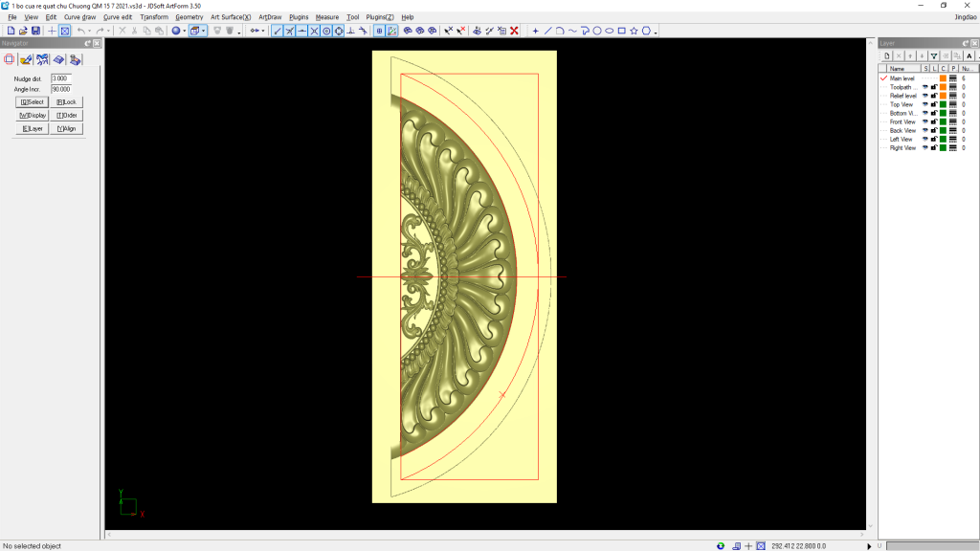Select the Spline curve drawing tool
The width and height of the screenshot is (980, 551).
click(x=572, y=31)
